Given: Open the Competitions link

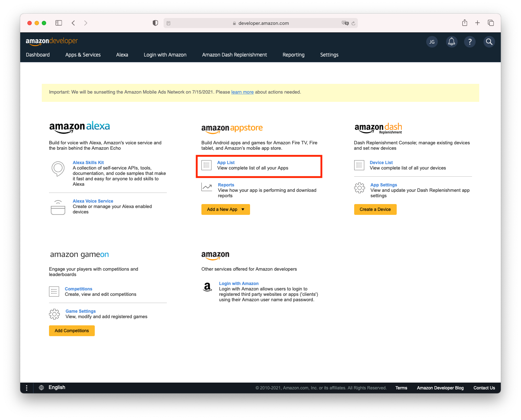Looking at the screenshot, I should coord(79,289).
